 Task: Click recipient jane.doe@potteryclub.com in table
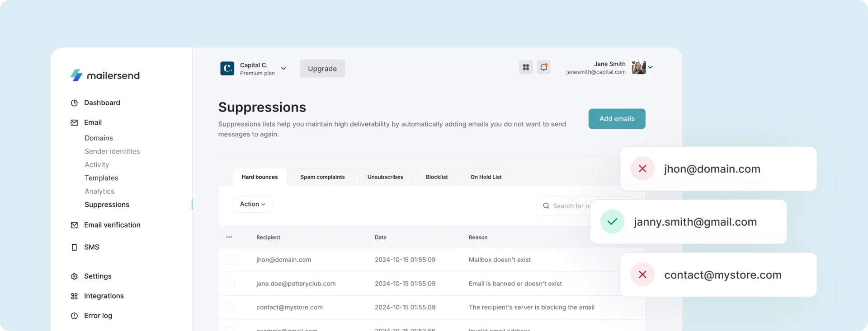(296, 284)
